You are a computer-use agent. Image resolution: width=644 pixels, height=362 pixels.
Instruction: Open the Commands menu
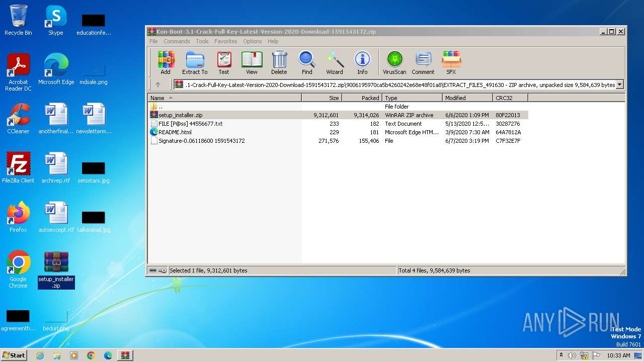[177, 41]
